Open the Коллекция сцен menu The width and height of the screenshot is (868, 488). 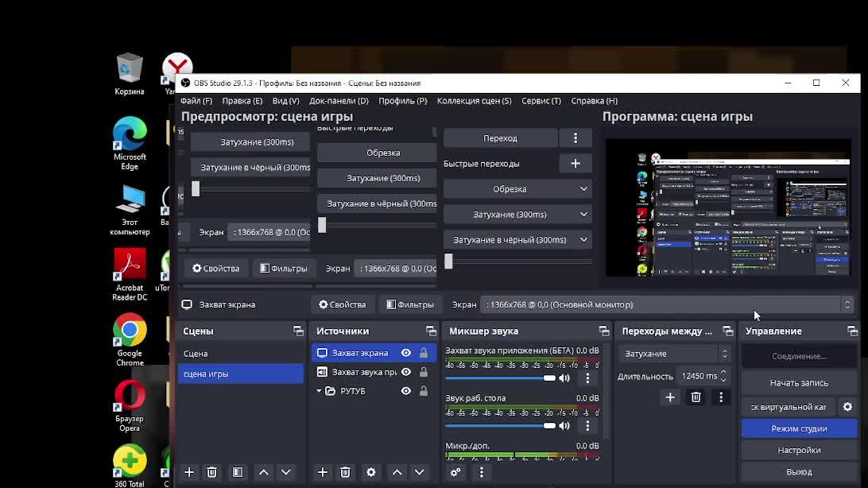point(474,101)
